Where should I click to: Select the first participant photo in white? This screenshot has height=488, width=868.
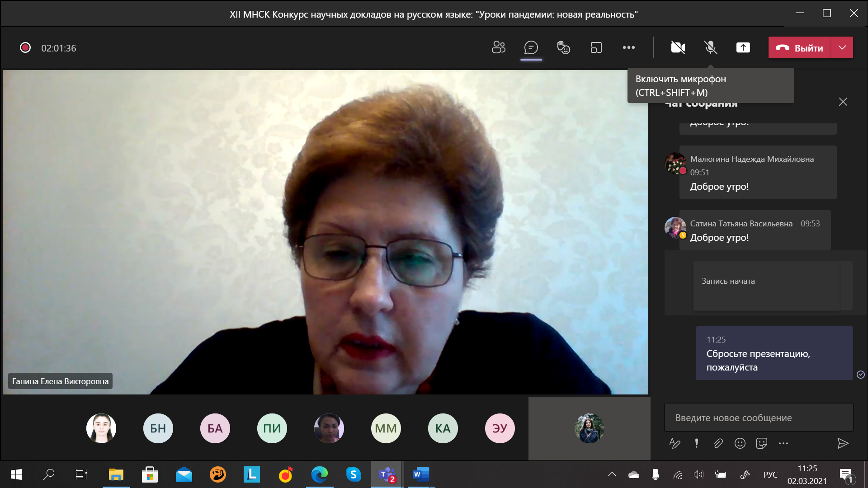pos(101,428)
